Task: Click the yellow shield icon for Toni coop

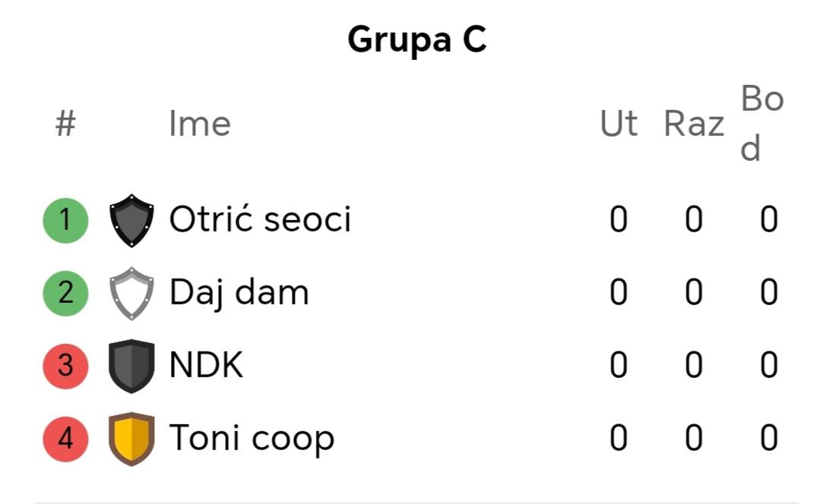Action: [131, 439]
